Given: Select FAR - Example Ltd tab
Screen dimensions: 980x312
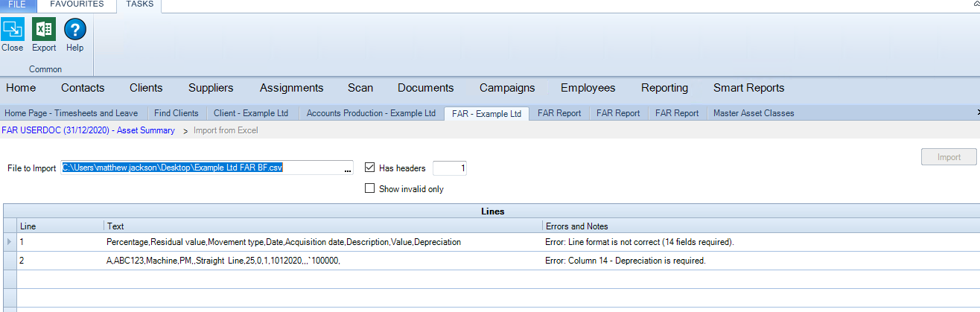Looking at the screenshot, I should (x=486, y=113).
